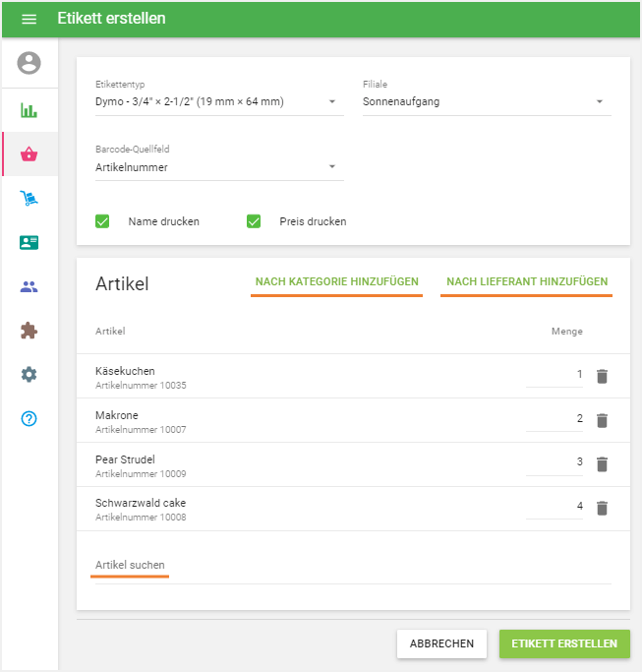
Task: Open the reports bar chart icon
Action: (29, 109)
